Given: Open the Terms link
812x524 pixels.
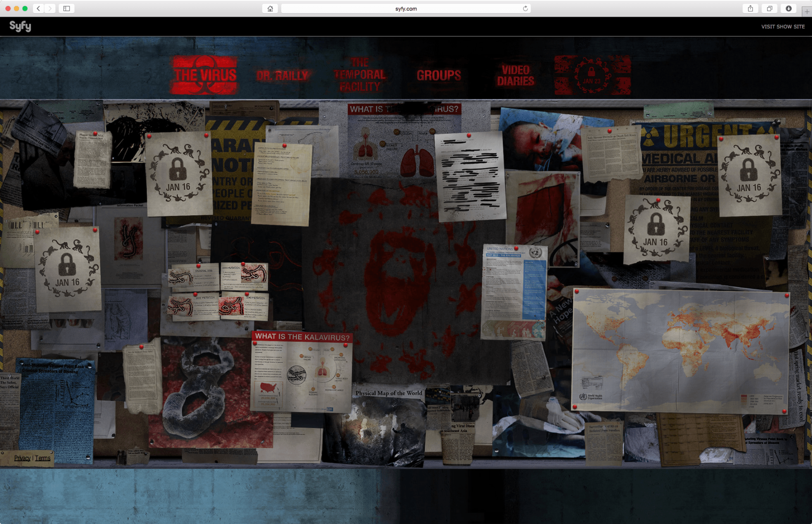Looking at the screenshot, I should tap(43, 458).
